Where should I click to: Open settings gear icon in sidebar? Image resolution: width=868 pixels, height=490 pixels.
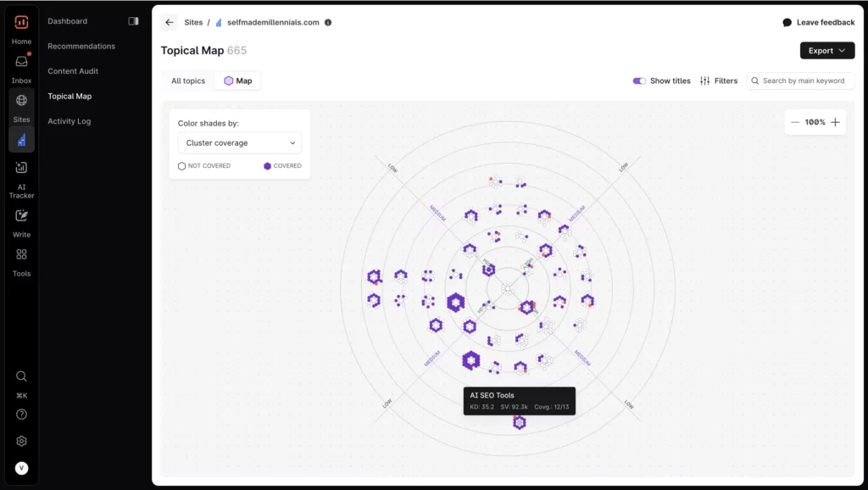coord(21,441)
